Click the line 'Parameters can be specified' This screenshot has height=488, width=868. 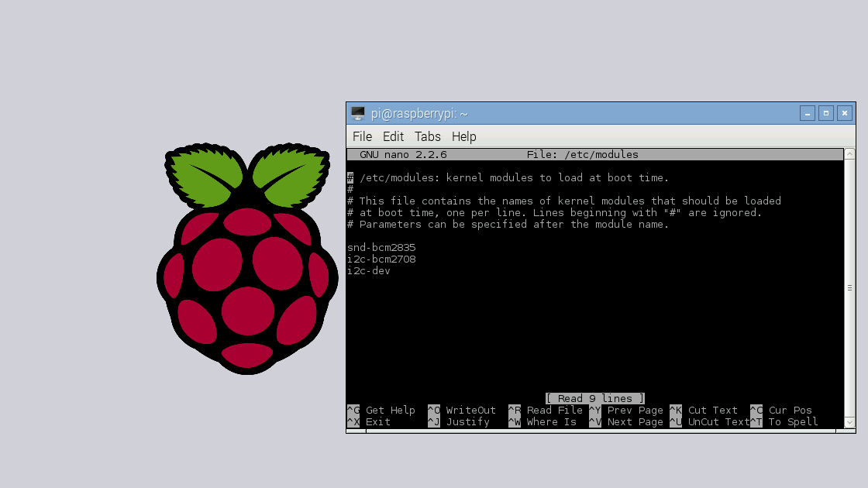pyautogui.click(x=508, y=224)
